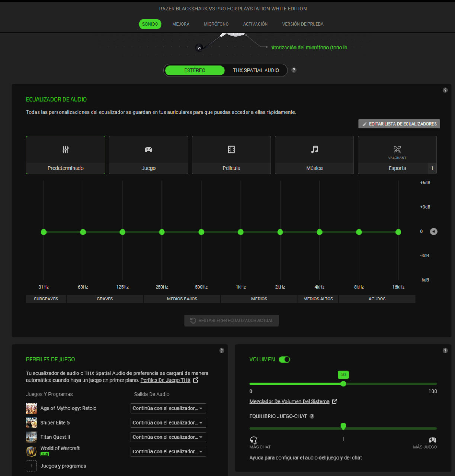The image size is (455, 476).
Task: Click the microphone monitoring label on headset diagram
Action: click(x=309, y=48)
